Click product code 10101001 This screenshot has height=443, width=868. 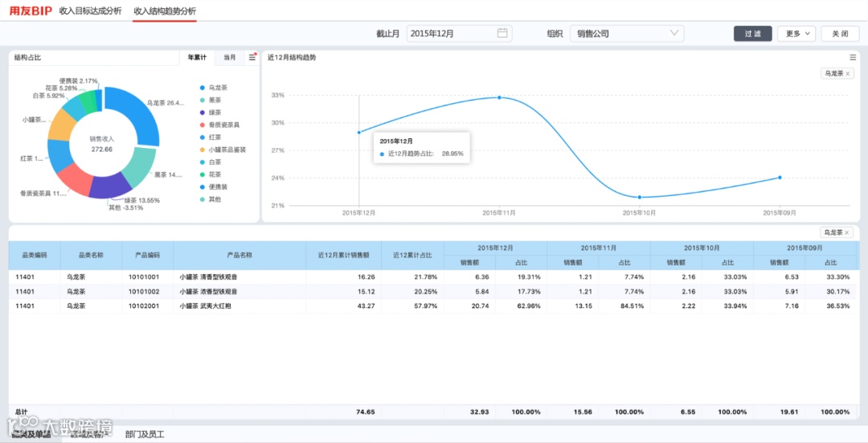[x=143, y=277]
